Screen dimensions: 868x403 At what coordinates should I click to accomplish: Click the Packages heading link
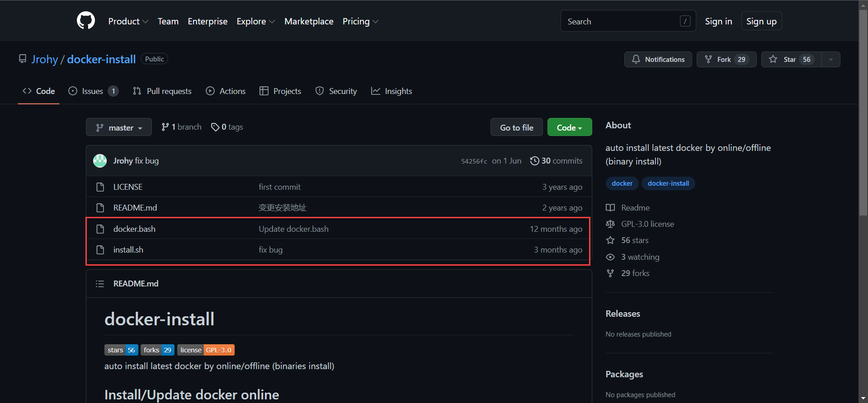point(624,374)
